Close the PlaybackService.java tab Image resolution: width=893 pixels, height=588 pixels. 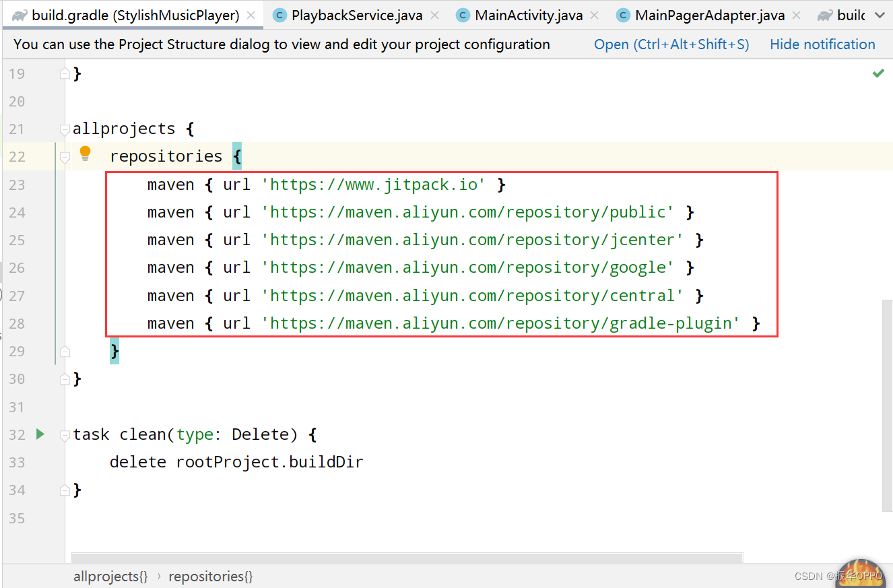(434, 15)
